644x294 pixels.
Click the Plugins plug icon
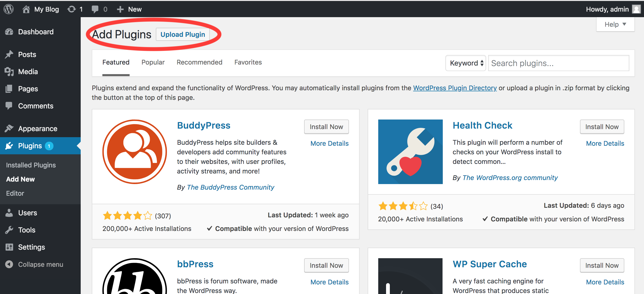pos(9,146)
